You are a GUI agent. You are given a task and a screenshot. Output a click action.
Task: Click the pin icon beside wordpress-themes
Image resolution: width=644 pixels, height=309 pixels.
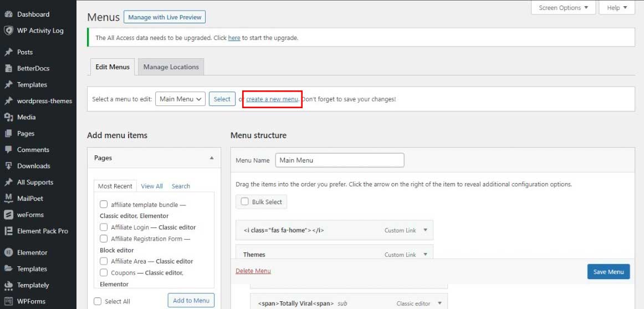point(8,101)
